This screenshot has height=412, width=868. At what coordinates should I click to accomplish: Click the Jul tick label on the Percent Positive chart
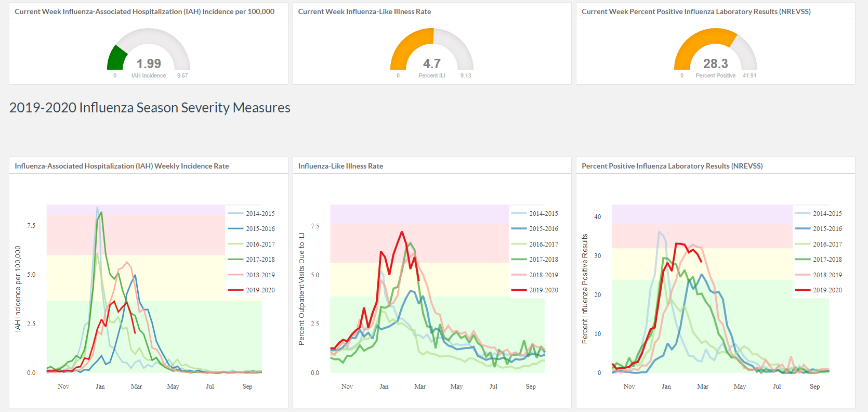[x=777, y=387]
